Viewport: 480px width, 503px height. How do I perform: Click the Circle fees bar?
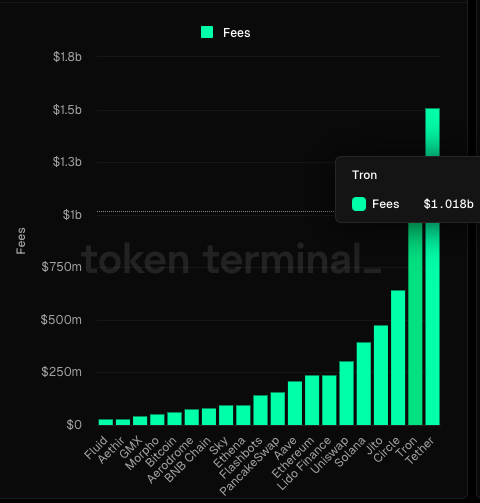(398, 358)
